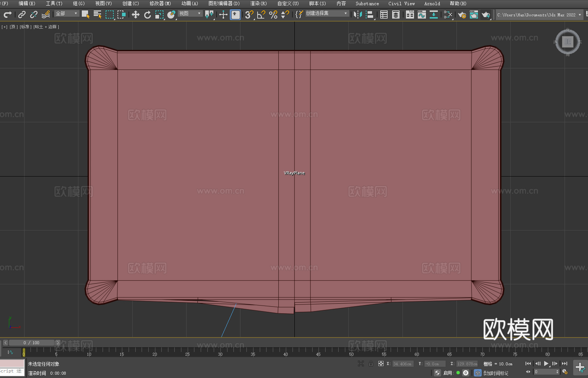Open Arnold menu
The height and width of the screenshot is (378, 588).
[432, 3]
